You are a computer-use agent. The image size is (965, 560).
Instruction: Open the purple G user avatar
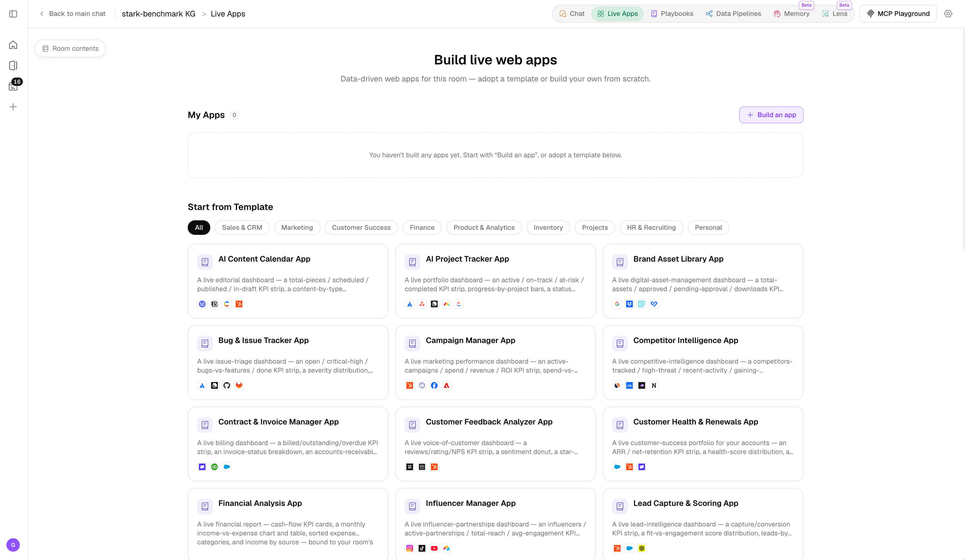[13, 545]
